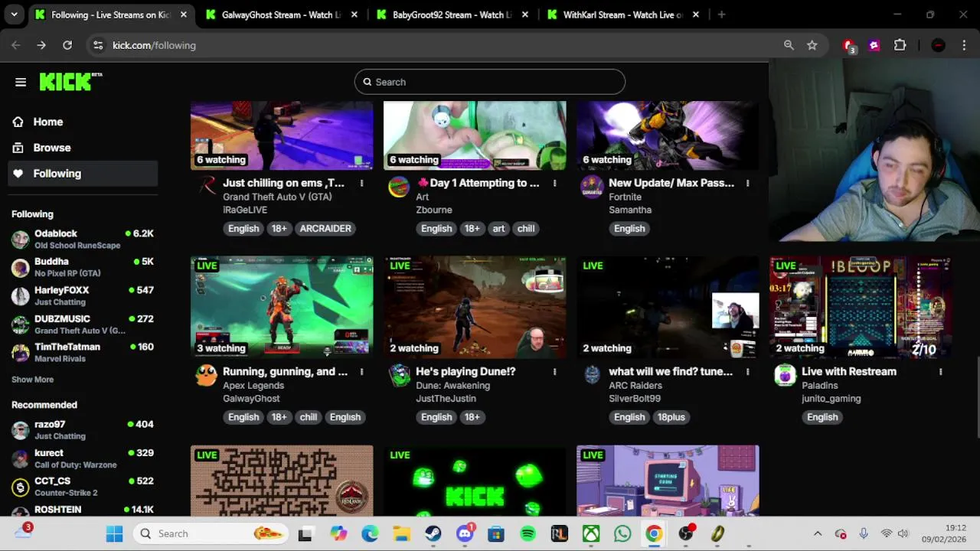The height and width of the screenshot is (551, 980).
Task: Open razo97 recommended channel
Action: tap(83, 429)
